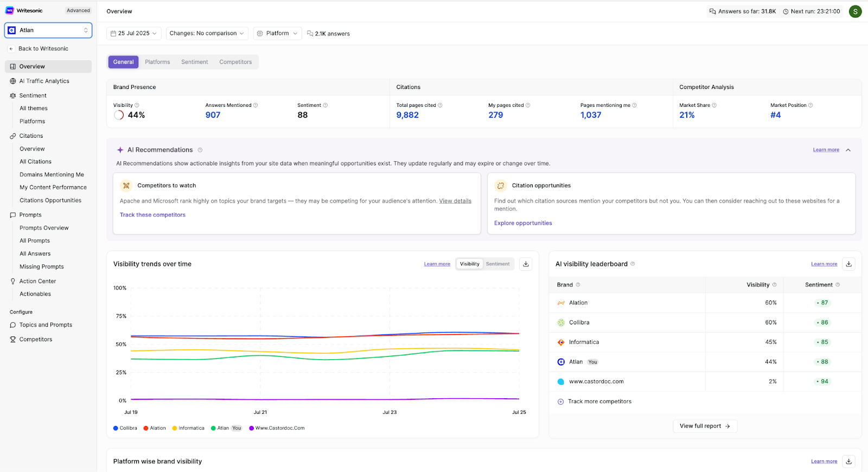Screen dimensions: 868x472
Task: Download Platform wise brand visibility data
Action: tap(849, 461)
